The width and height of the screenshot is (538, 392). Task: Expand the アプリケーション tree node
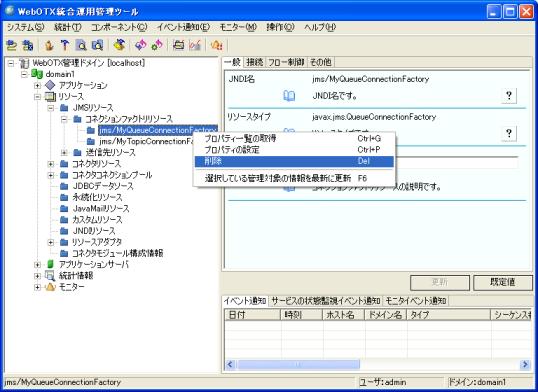click(37, 85)
